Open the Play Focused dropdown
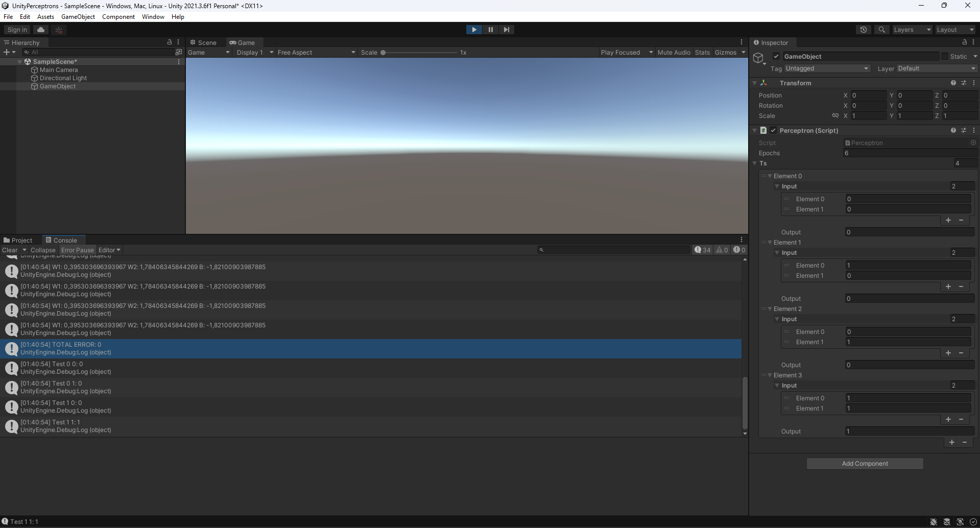This screenshot has width=980, height=528. tap(627, 52)
